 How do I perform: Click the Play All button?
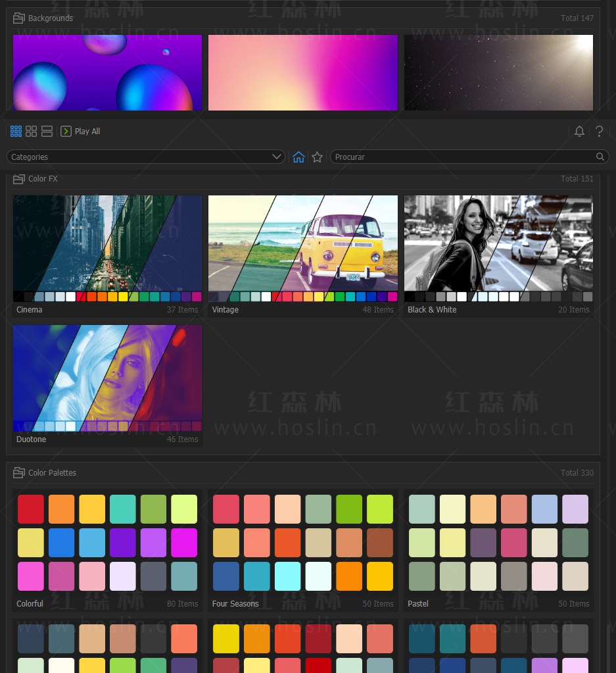[80, 132]
